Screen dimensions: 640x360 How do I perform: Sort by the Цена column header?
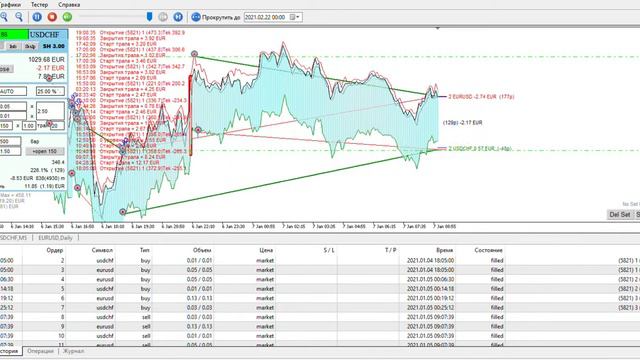[266, 250]
